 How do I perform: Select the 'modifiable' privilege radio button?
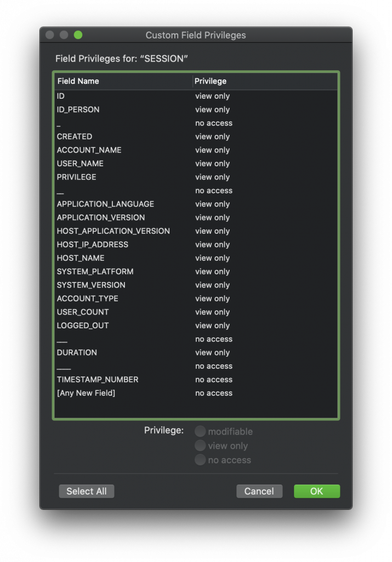coord(200,431)
